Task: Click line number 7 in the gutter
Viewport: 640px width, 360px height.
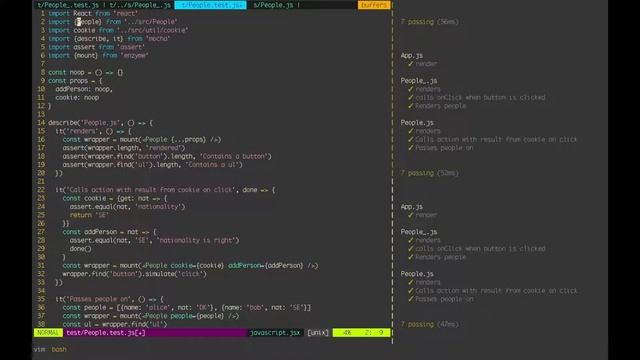Action: [42, 64]
